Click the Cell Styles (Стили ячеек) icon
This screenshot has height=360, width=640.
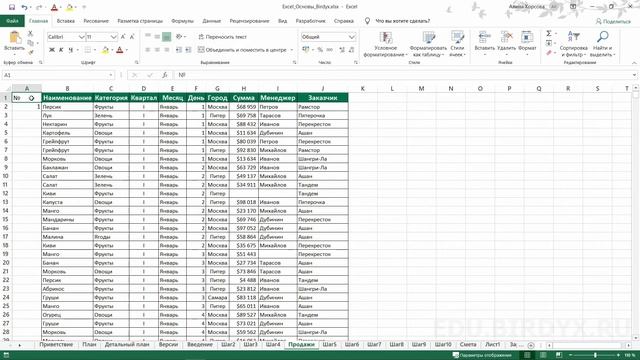pyautogui.click(x=458, y=38)
